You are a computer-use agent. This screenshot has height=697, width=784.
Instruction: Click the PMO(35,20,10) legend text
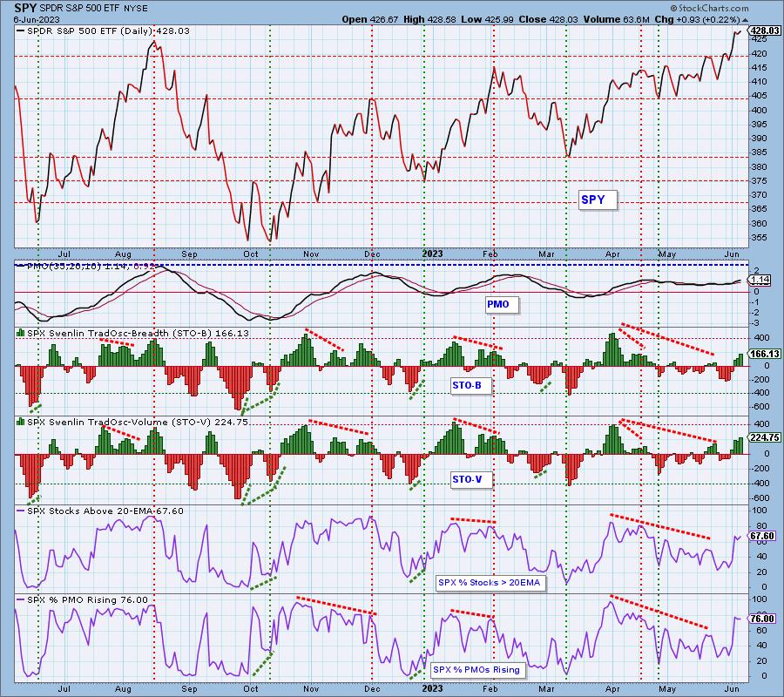pyautogui.click(x=64, y=266)
